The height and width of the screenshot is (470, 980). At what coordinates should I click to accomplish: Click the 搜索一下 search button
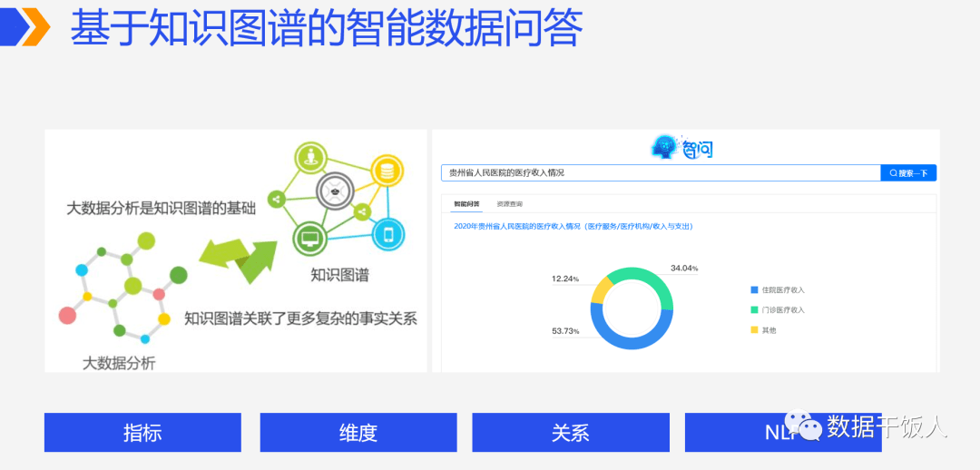pyautogui.click(x=908, y=172)
